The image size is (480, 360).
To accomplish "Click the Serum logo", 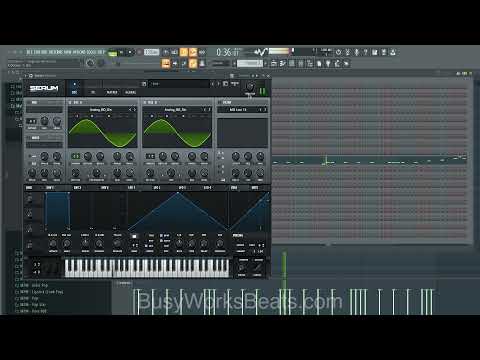I will click(44, 88).
